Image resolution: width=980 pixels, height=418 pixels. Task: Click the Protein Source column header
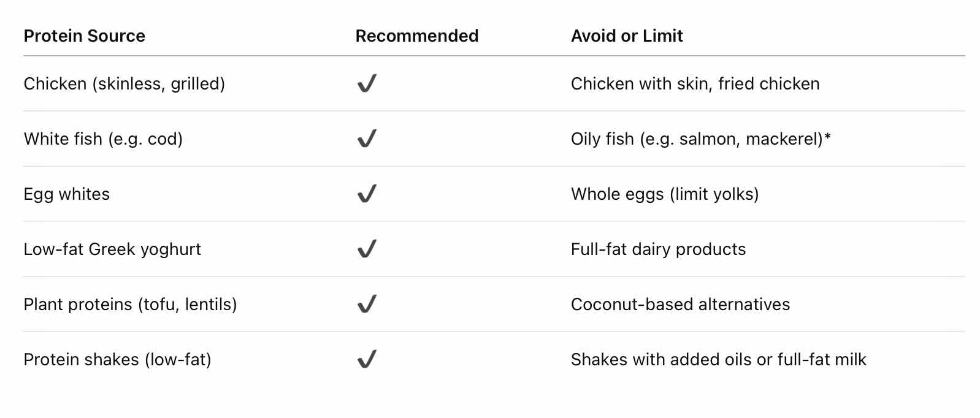(85, 36)
